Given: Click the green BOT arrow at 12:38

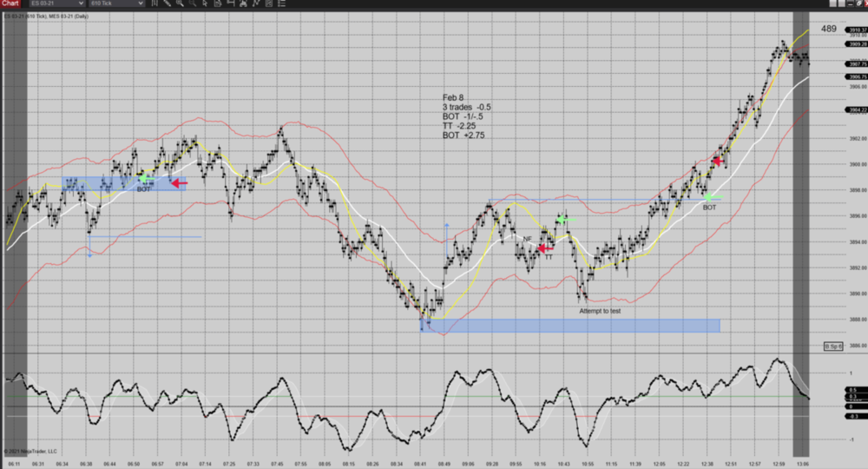Looking at the screenshot, I should [712, 197].
